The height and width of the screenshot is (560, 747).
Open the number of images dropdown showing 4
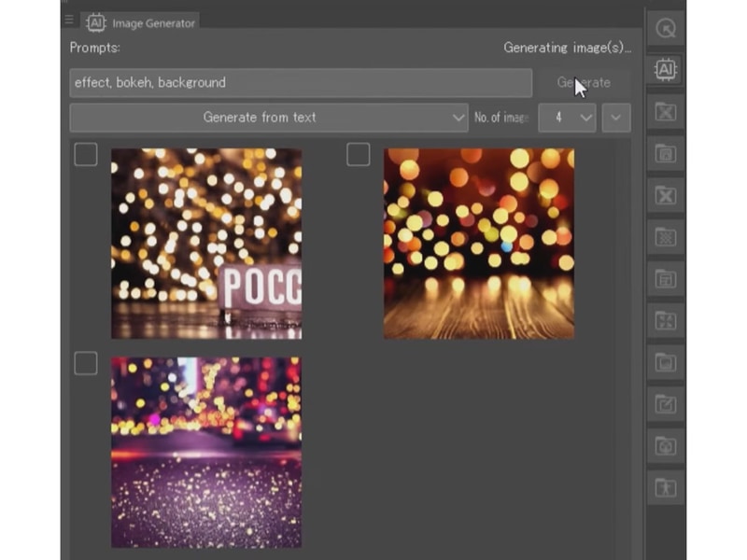[x=567, y=118]
